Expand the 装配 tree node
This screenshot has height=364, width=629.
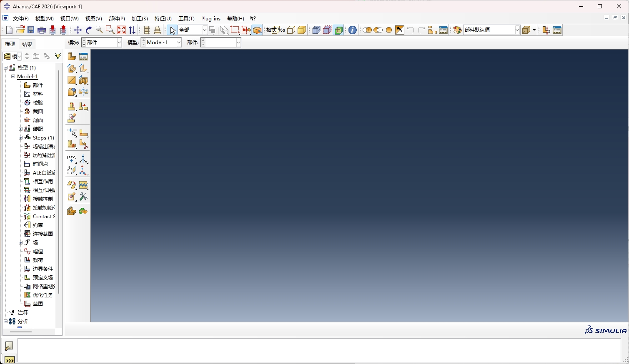click(x=20, y=129)
